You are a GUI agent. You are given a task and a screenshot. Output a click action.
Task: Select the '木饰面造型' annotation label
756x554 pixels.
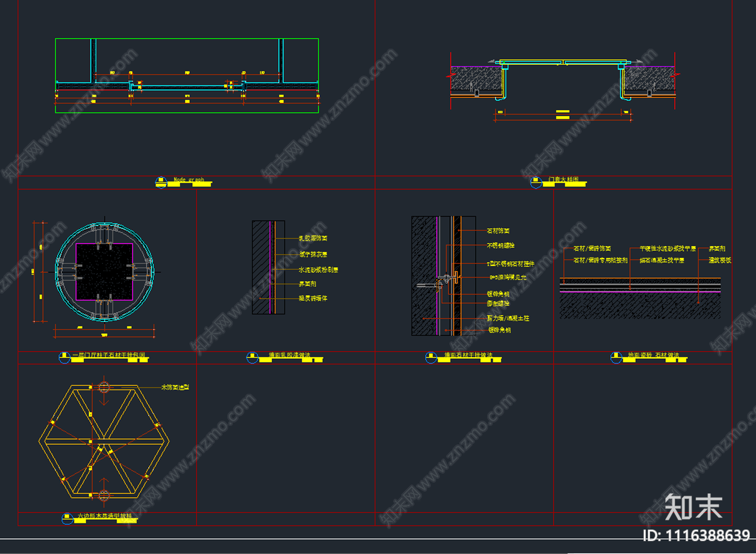pyautogui.click(x=175, y=387)
